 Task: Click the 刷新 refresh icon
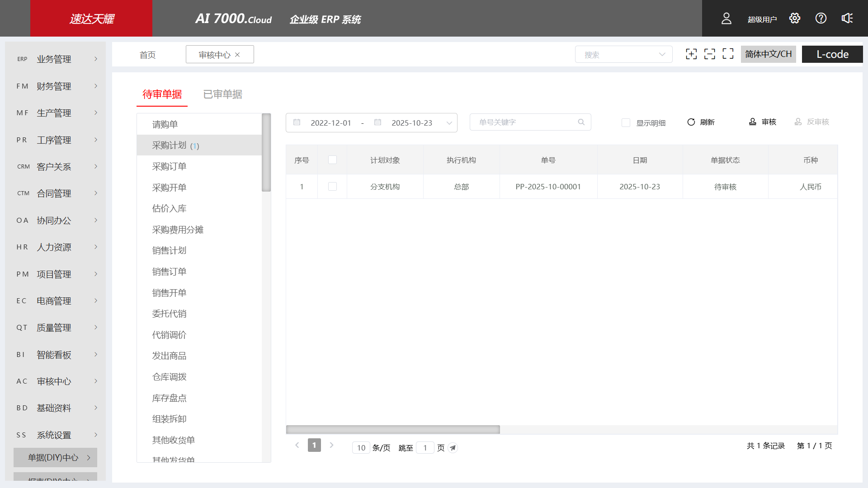[x=691, y=122]
